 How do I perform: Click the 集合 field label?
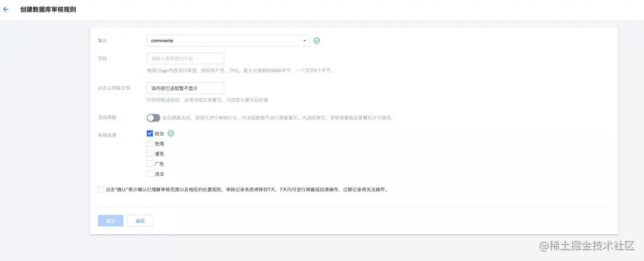pos(103,41)
